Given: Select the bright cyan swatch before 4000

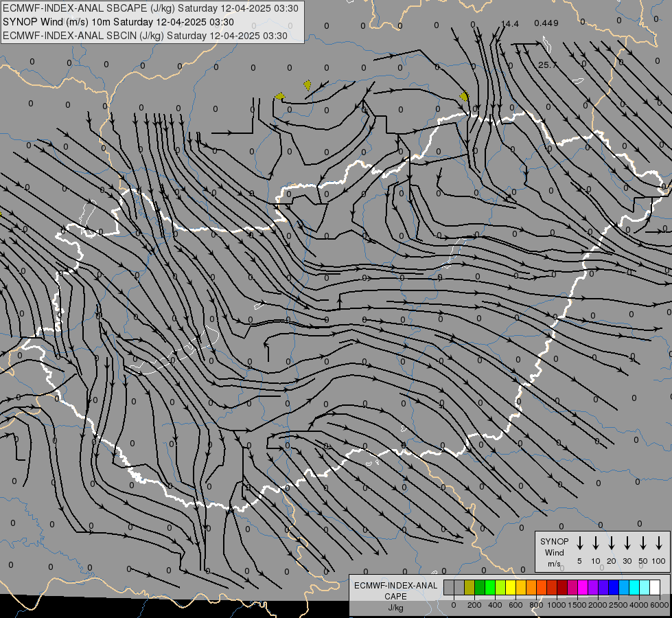Looking at the screenshot, I should click(634, 587).
